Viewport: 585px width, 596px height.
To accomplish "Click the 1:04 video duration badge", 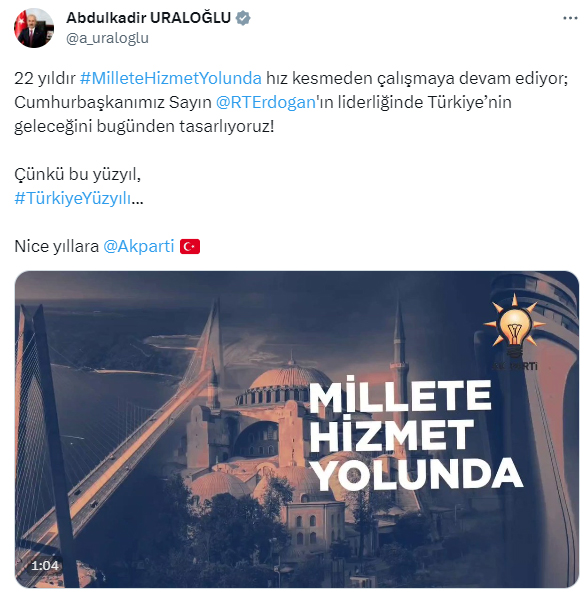I will tap(45, 566).
